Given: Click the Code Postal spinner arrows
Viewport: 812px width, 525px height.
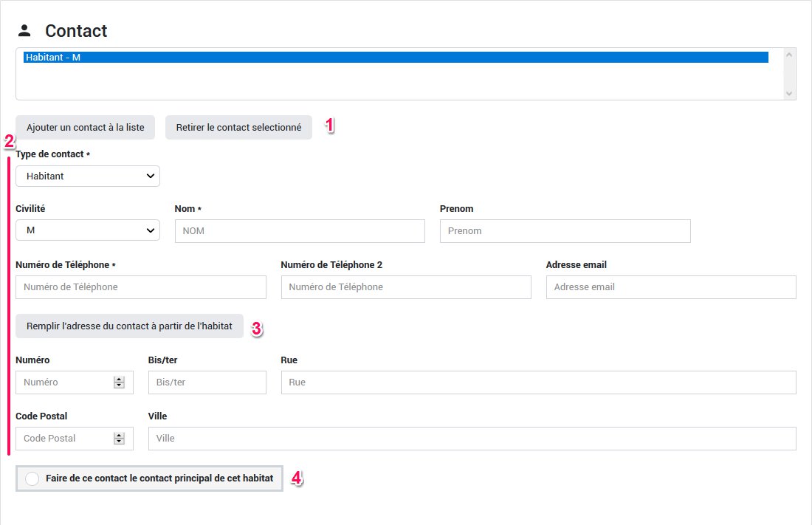Looking at the screenshot, I should point(119,439).
